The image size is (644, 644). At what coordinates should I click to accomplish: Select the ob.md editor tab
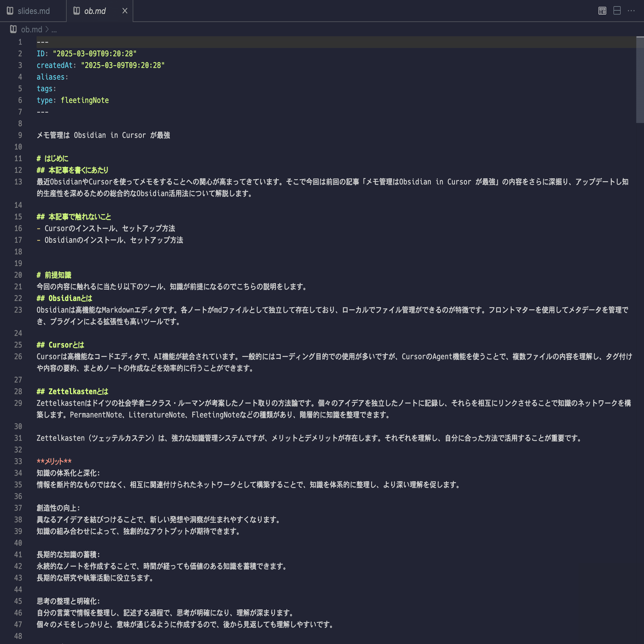[99, 11]
